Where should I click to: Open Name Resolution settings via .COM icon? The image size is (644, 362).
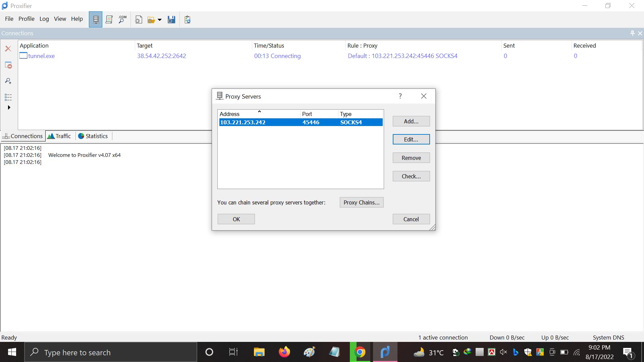[x=122, y=19]
